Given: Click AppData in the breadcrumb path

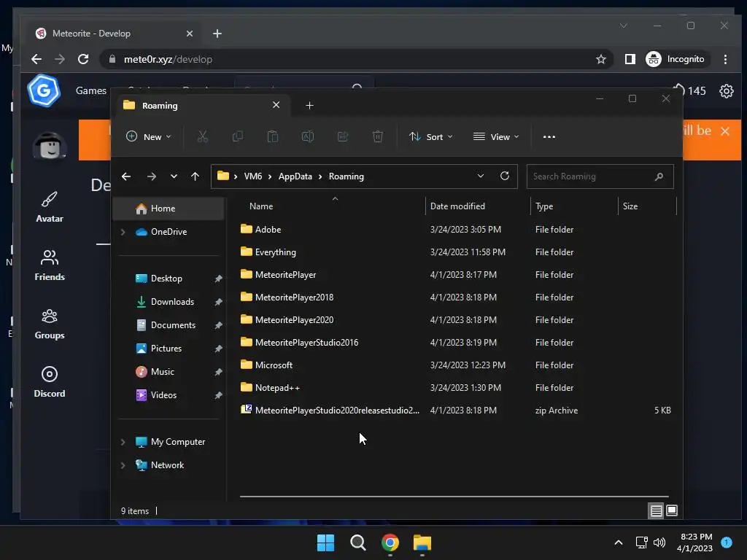Looking at the screenshot, I should [x=295, y=176].
